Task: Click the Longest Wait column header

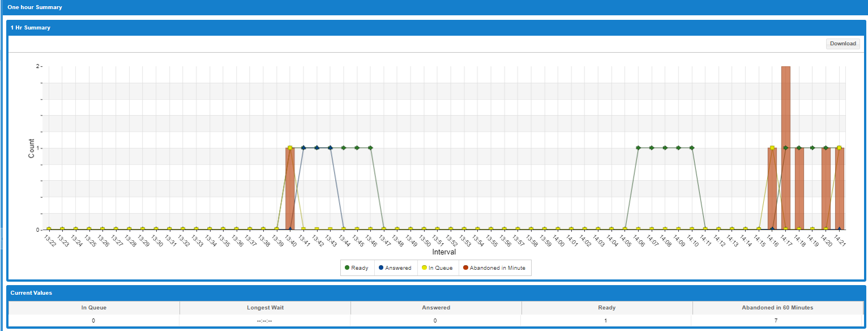Action: tap(265, 308)
